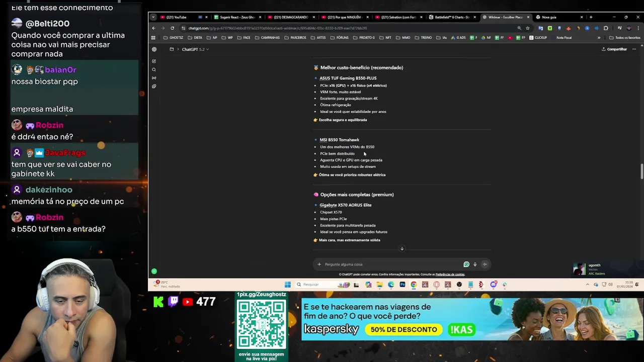644x362 pixels.
Task: Open a new browser tab with plus button
Action: tap(591, 17)
